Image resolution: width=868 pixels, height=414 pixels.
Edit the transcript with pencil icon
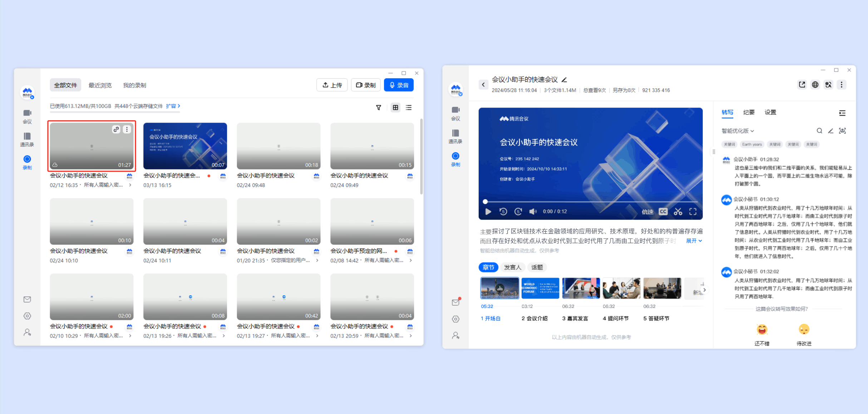click(x=831, y=131)
